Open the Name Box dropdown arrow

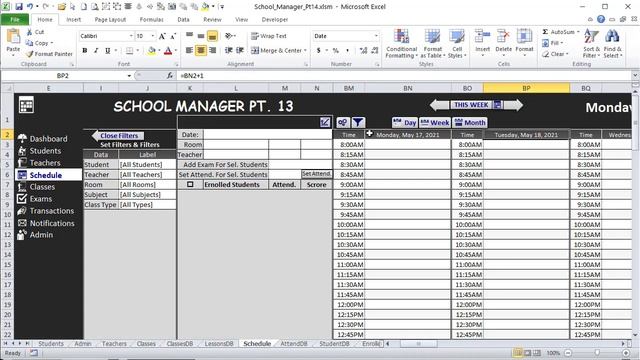129,76
